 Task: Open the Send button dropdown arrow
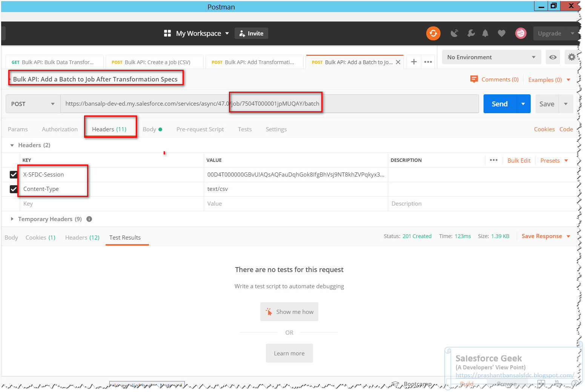click(523, 104)
